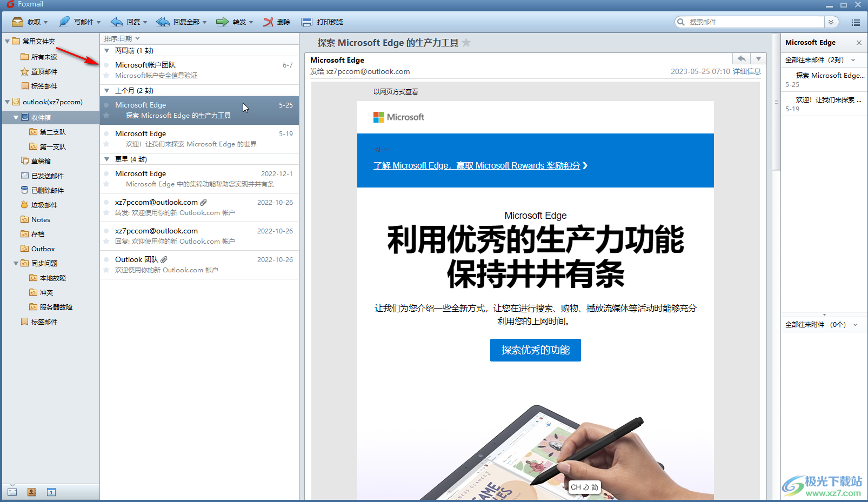The height and width of the screenshot is (502, 868).
Task: Click the 收取 receive mail icon
Action: tap(18, 22)
